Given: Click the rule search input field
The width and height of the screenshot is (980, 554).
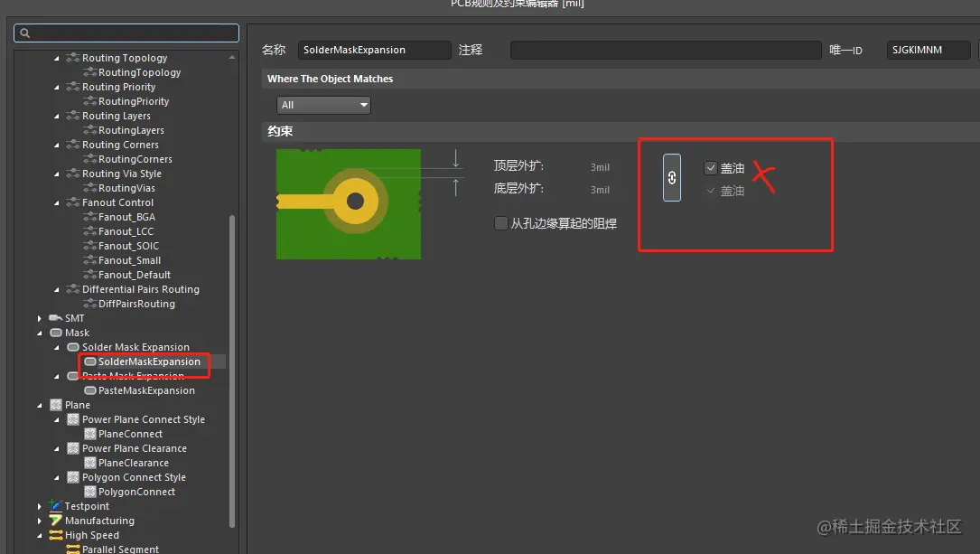Looking at the screenshot, I should click(x=126, y=33).
